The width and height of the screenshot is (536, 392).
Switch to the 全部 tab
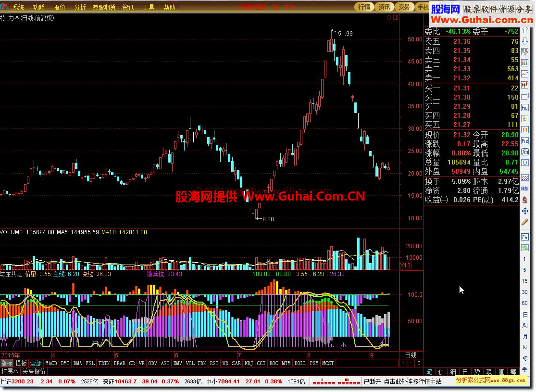point(36,363)
